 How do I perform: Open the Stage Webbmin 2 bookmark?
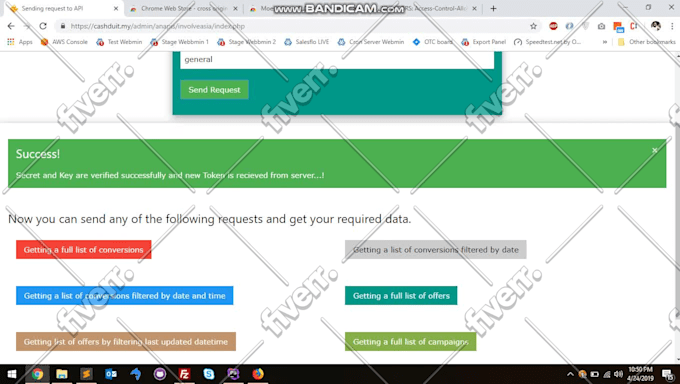[x=247, y=42]
